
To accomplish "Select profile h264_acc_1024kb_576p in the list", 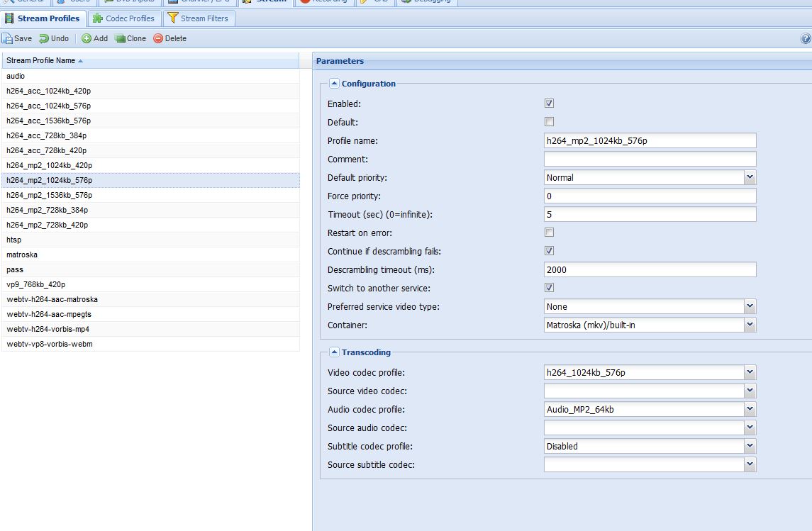I will point(150,106).
